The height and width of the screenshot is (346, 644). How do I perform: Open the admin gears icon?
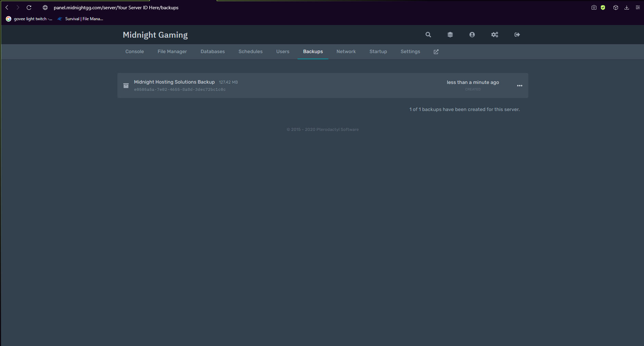[x=495, y=35]
